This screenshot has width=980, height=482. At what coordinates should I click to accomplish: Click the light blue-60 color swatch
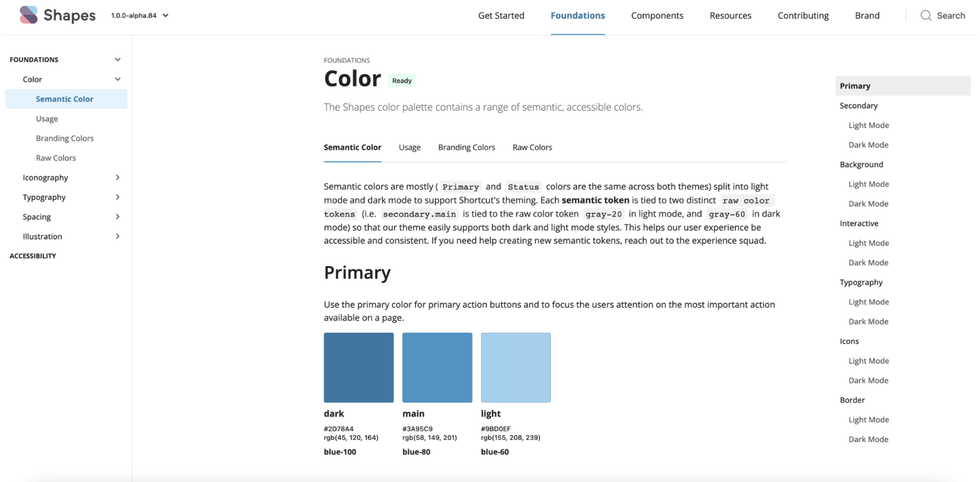516,367
